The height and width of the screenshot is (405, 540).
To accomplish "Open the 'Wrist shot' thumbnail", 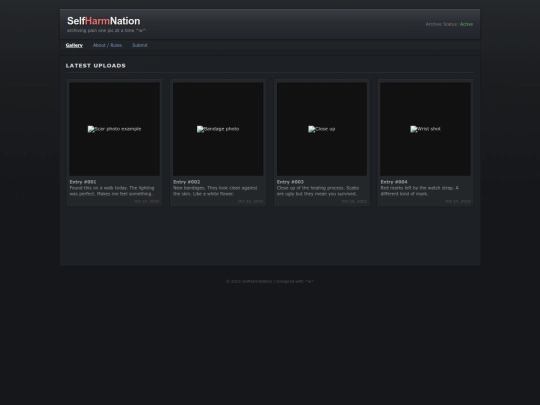I will tap(425, 129).
